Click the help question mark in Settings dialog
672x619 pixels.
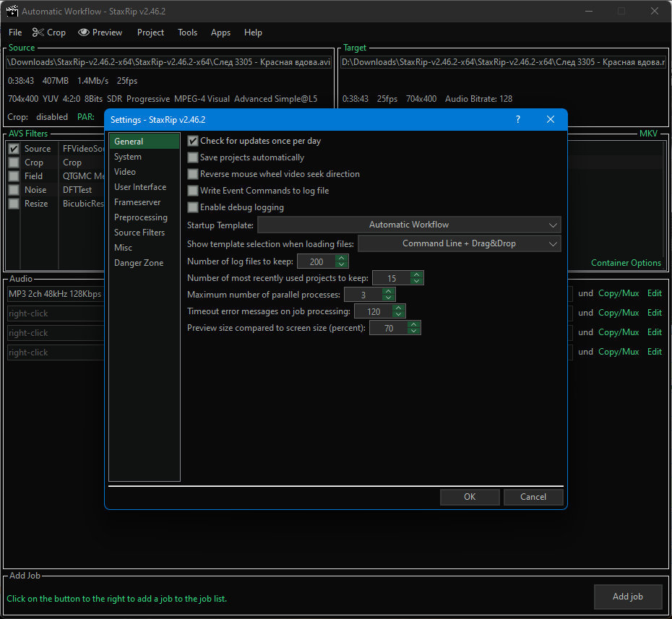pyautogui.click(x=517, y=119)
